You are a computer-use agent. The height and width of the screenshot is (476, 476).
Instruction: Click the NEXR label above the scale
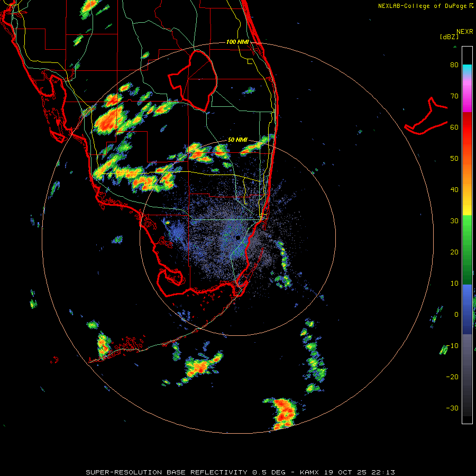point(464,32)
